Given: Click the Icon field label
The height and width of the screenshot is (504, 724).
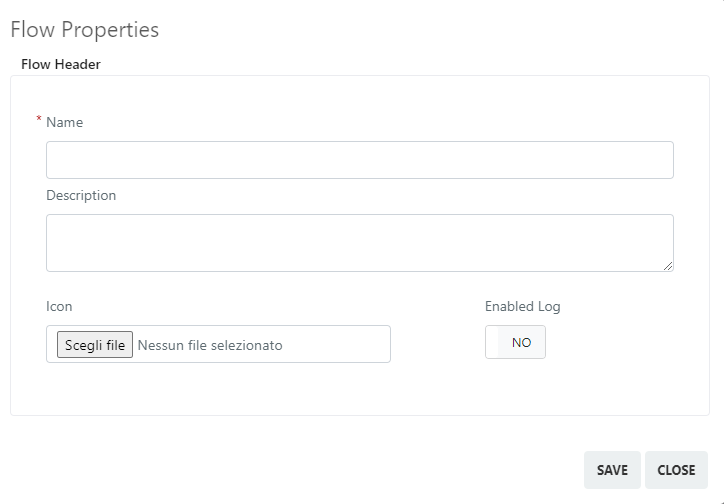Looking at the screenshot, I should coord(59,306).
